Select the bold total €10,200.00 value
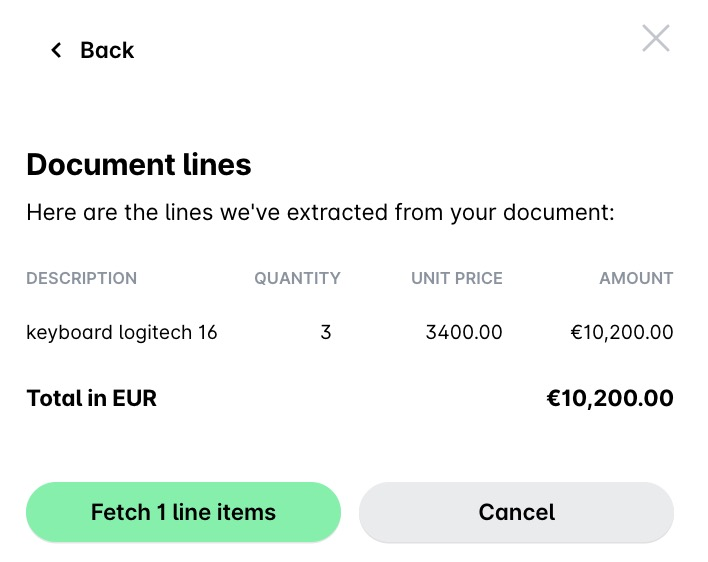The width and height of the screenshot is (708, 562). click(610, 398)
